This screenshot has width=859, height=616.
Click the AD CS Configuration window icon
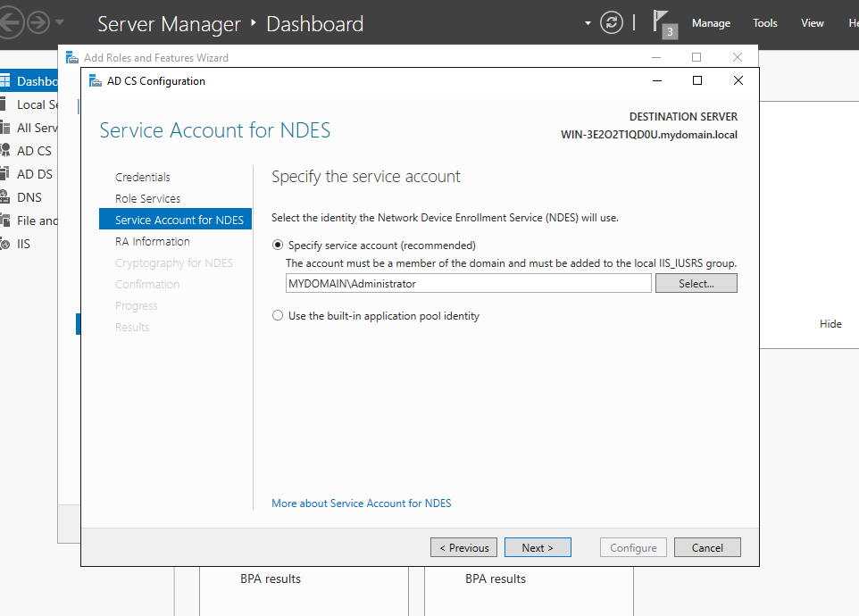point(96,81)
